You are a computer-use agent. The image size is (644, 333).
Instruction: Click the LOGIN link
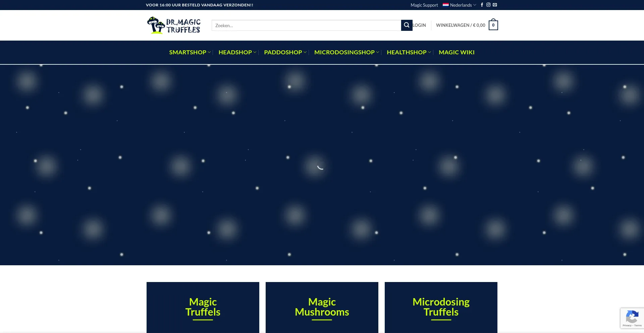[419, 25]
